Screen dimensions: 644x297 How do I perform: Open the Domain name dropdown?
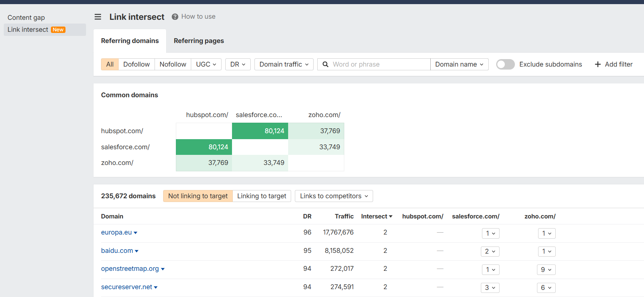point(459,64)
